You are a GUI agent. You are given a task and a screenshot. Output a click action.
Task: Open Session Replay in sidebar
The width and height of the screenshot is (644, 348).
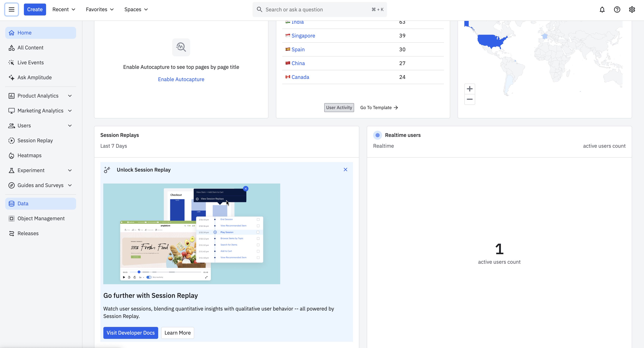(x=35, y=140)
